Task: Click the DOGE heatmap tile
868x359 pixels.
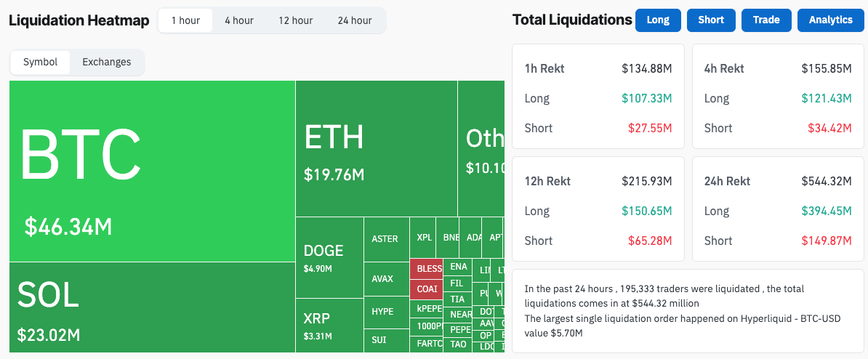Action: click(x=329, y=257)
